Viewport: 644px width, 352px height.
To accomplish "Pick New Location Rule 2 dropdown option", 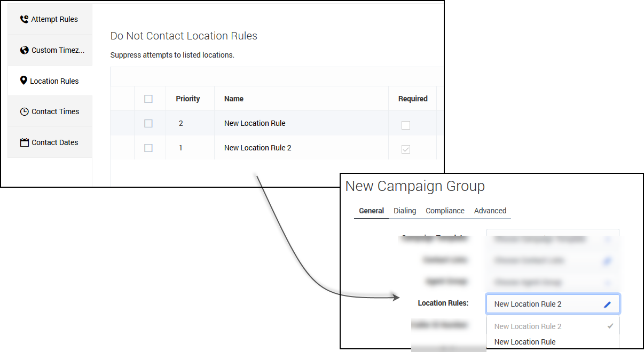I will [528, 326].
